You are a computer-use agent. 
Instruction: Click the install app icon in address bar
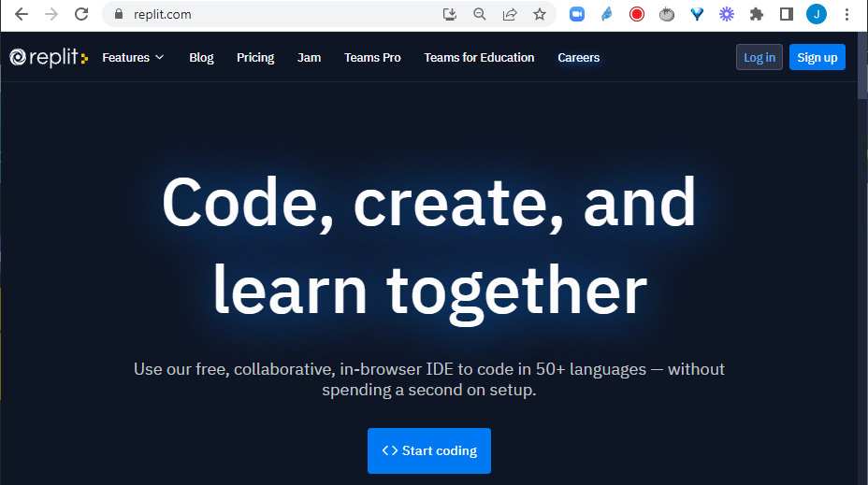click(450, 14)
